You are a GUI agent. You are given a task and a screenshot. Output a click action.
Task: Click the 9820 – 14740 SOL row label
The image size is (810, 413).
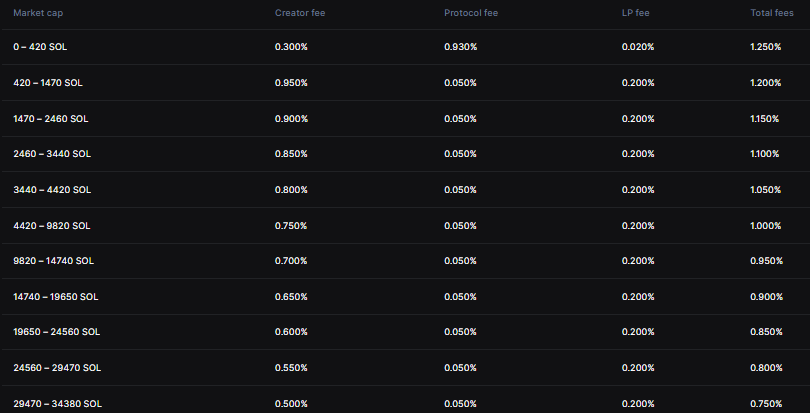[54, 261]
